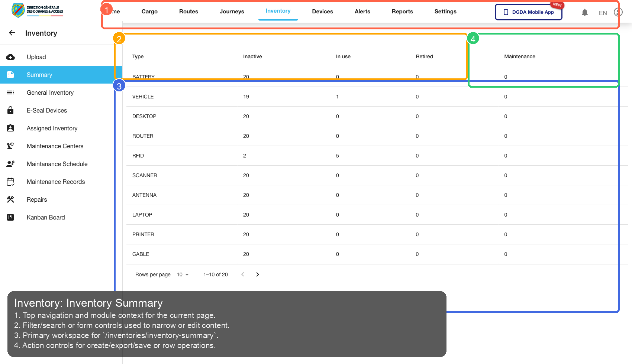Go to next page with right chevron

click(258, 274)
